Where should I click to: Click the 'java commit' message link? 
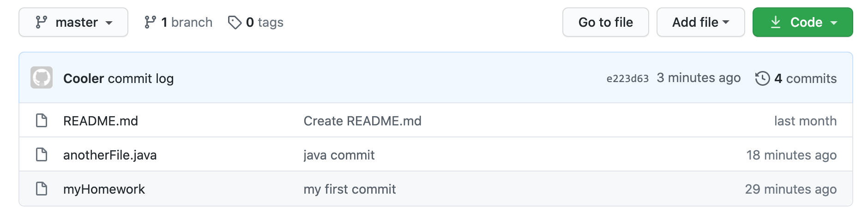pyautogui.click(x=339, y=155)
